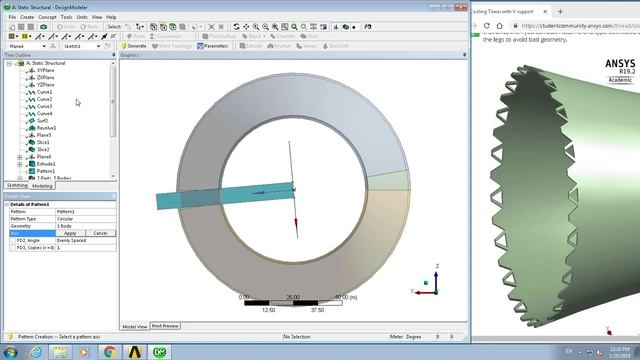
Task: Select Curve2 in the tree outline
Action: pos(44,99)
